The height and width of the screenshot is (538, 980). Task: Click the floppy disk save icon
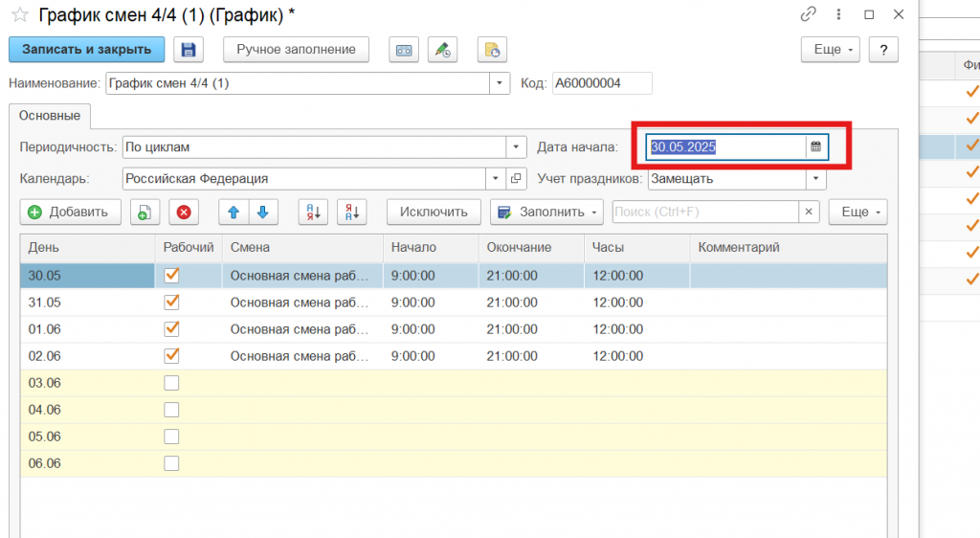[189, 50]
